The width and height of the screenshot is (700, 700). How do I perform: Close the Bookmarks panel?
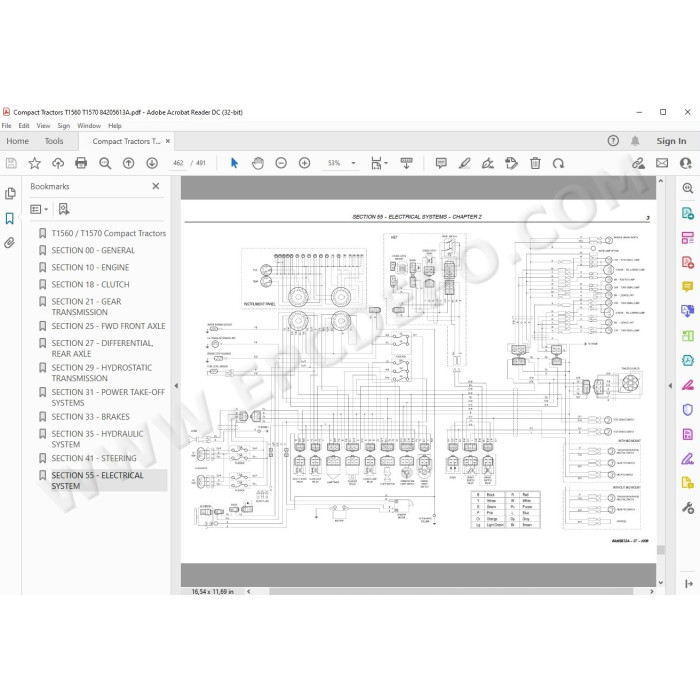tap(156, 186)
